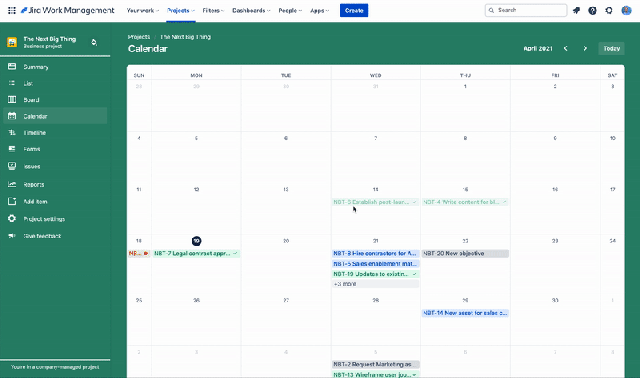Click the List sidebar icon
This screenshot has width=640, height=378.
pos(12,83)
